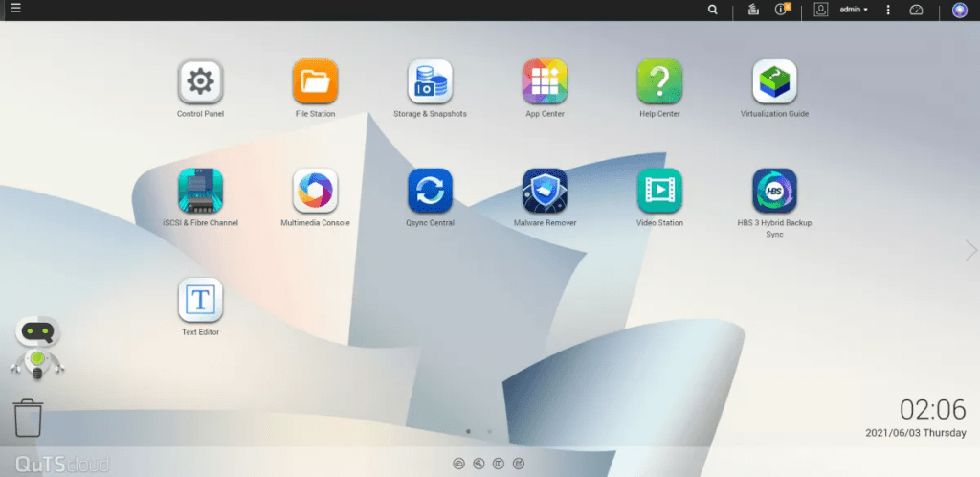Launch the Help Center
The height and width of the screenshot is (477, 980).
coord(659,82)
